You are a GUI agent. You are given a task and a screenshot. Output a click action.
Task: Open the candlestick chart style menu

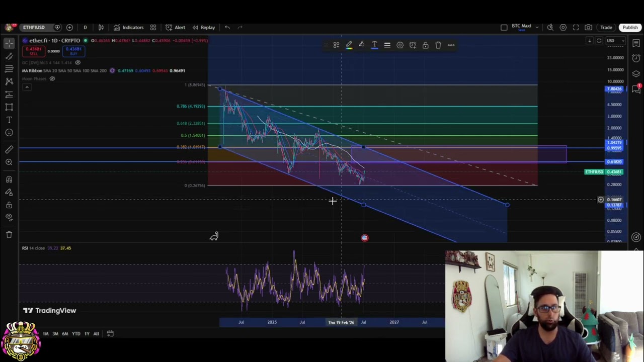(x=101, y=27)
